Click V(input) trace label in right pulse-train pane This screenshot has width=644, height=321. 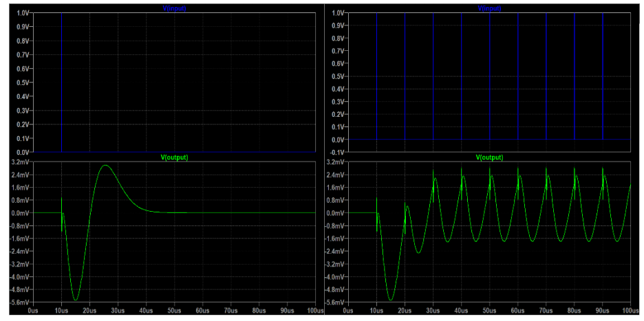490,8
